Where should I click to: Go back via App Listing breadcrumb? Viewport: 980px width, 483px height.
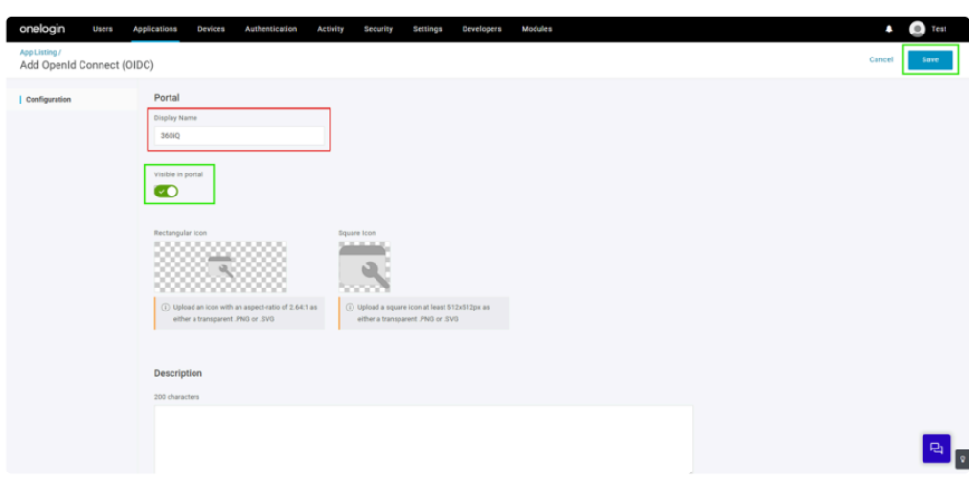tap(39, 51)
